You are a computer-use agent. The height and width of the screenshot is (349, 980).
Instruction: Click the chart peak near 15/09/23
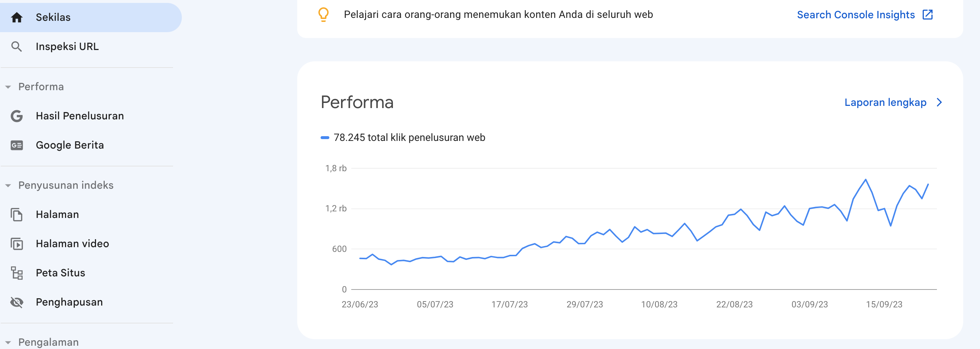[865, 180]
